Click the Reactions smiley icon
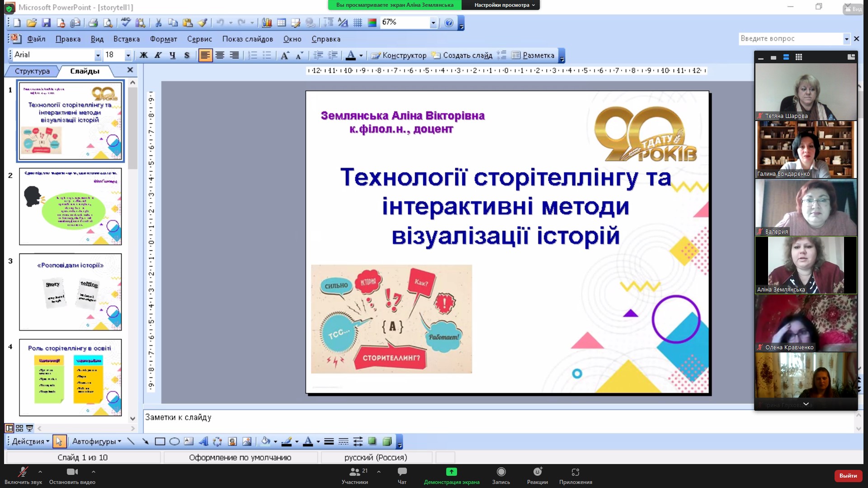 point(537,472)
